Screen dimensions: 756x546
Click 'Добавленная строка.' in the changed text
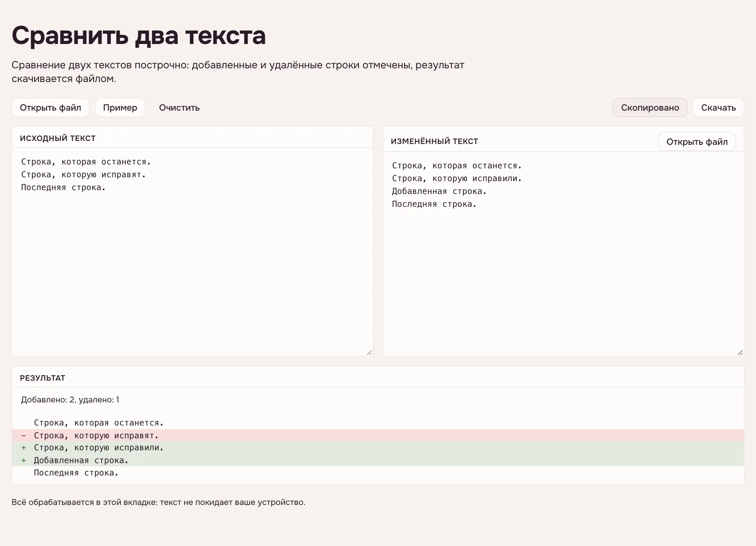[439, 191]
